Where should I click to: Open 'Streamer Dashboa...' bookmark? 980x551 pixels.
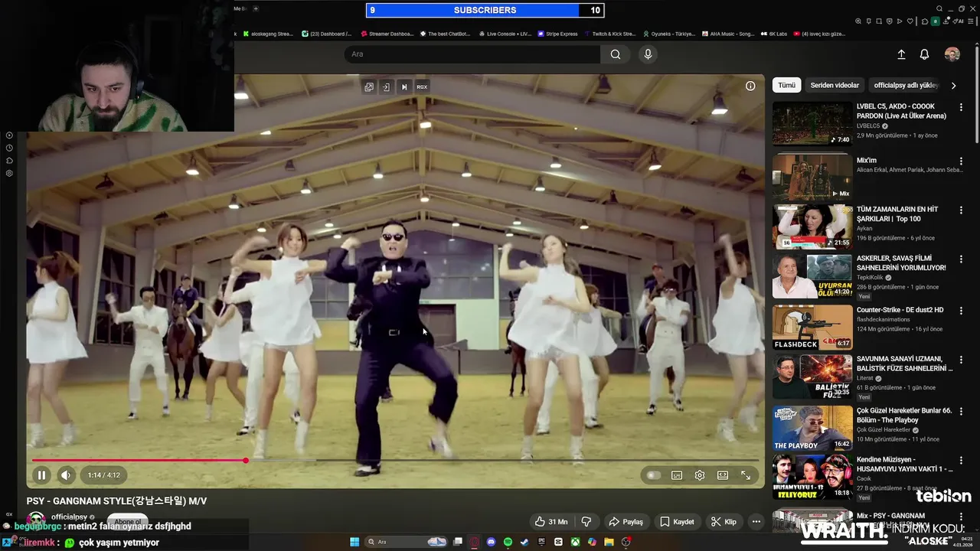point(386,34)
